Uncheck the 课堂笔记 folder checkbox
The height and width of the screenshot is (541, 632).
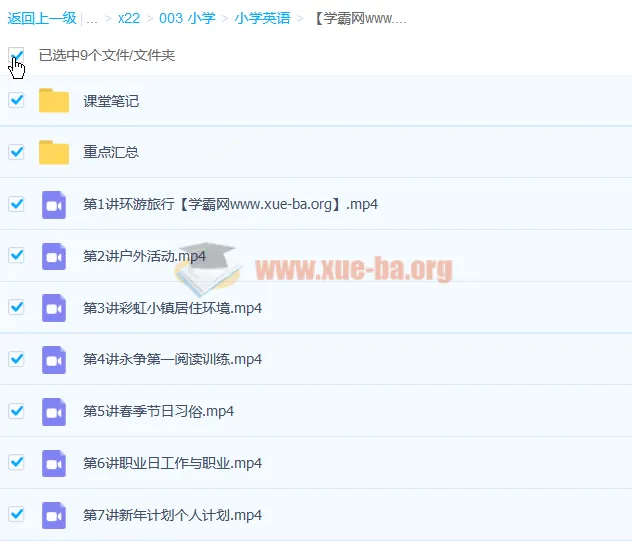tap(16, 100)
